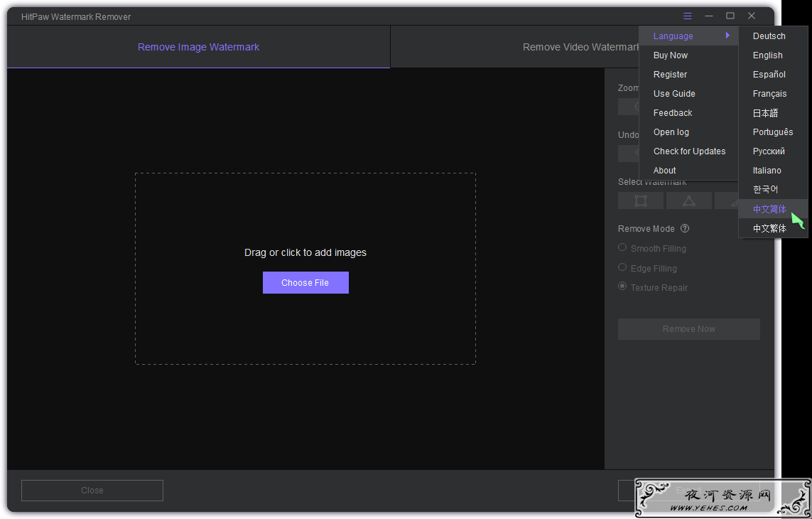The width and height of the screenshot is (812, 519).
Task: Select 中文繁体 language option
Action: (x=773, y=228)
